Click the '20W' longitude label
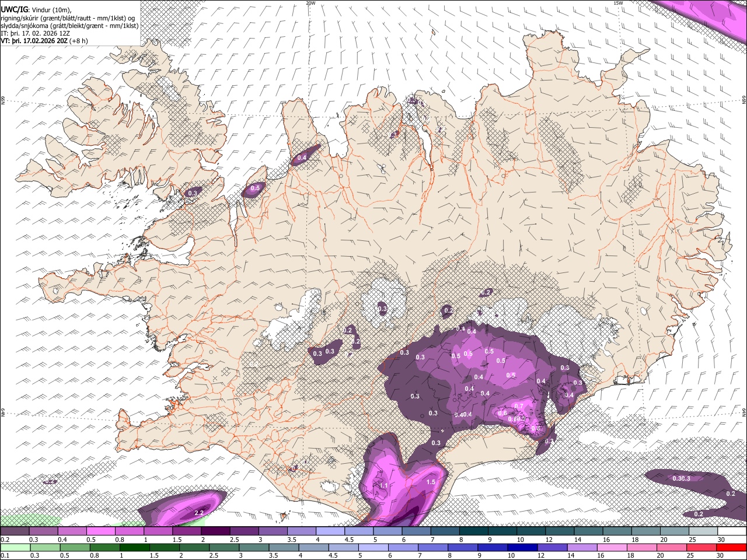 click(x=310, y=3)
